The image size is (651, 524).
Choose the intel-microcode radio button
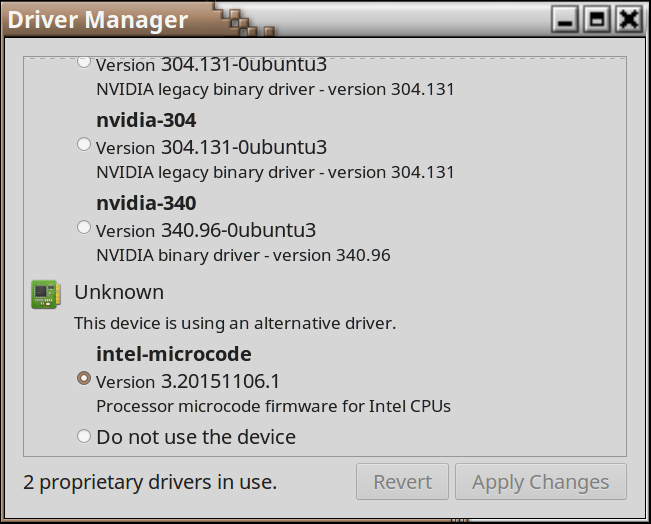tap(84, 379)
